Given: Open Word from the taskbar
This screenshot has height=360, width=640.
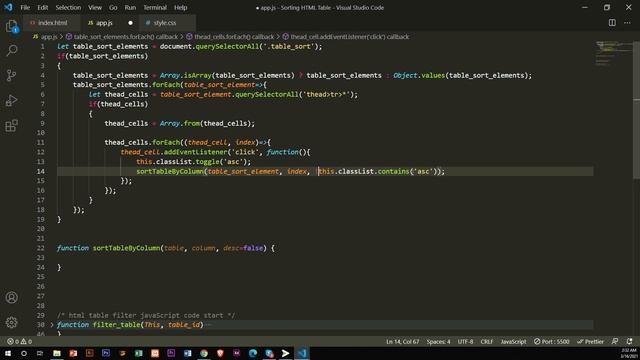Looking at the screenshot, I should pyautogui.click(x=187, y=353).
